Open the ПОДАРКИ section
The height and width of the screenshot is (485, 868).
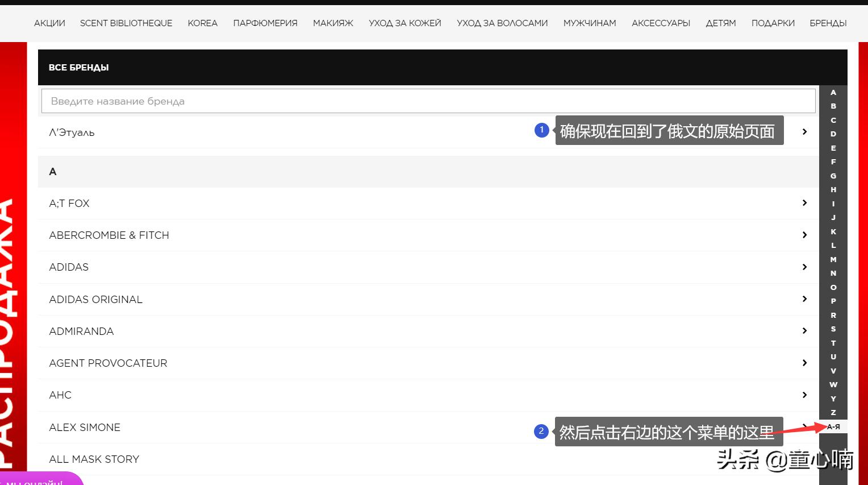773,23
